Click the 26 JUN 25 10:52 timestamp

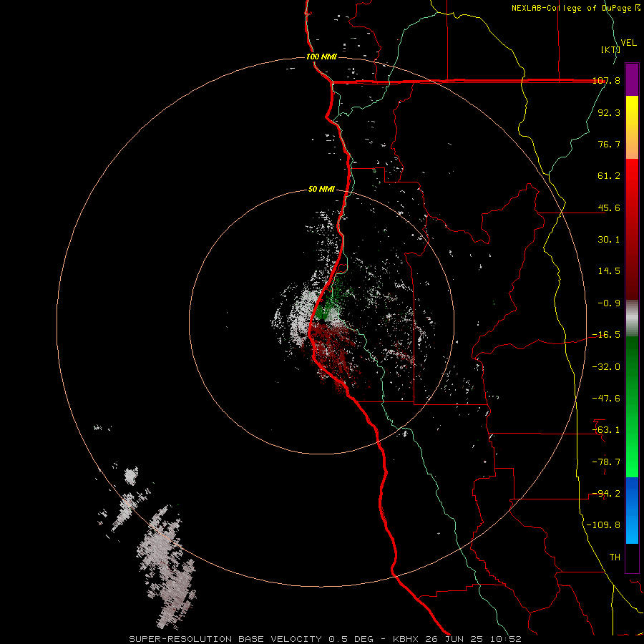pos(472,639)
